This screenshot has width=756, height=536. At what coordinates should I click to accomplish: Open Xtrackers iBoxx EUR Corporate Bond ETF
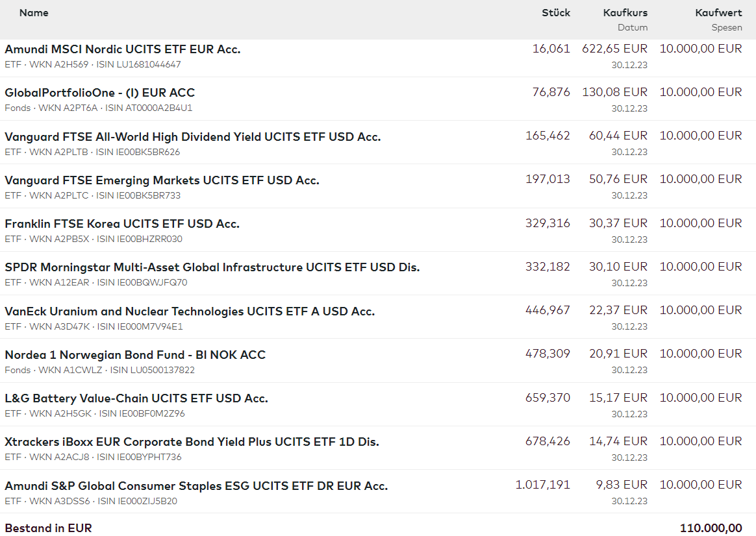[192, 442]
